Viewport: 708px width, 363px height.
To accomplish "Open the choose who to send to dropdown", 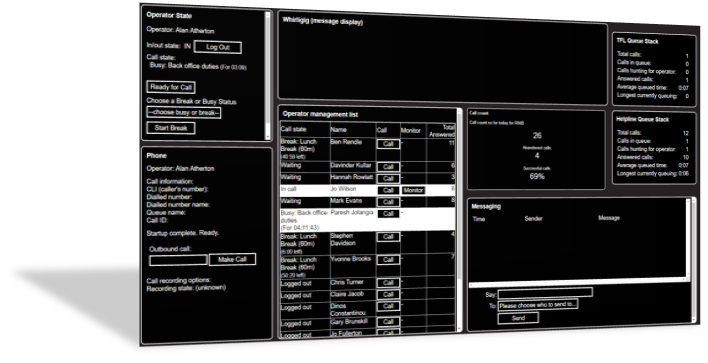I will tap(538, 305).
